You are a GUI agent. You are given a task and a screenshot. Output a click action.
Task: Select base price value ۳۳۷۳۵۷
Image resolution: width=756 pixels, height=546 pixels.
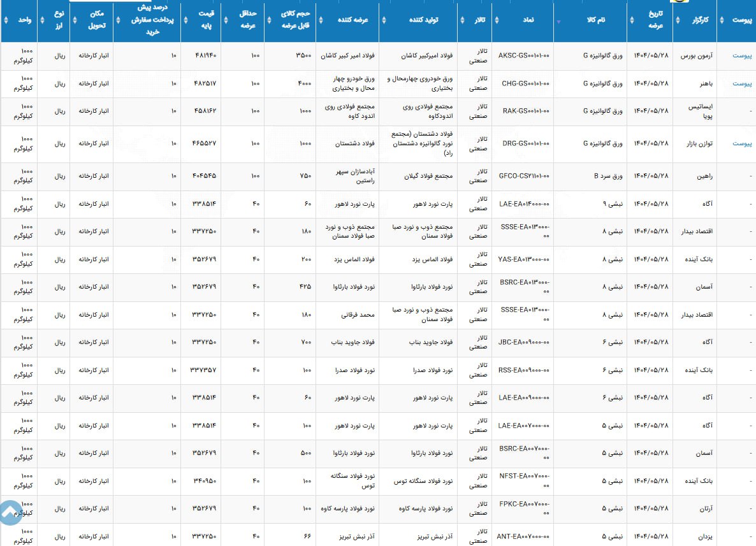(203, 371)
